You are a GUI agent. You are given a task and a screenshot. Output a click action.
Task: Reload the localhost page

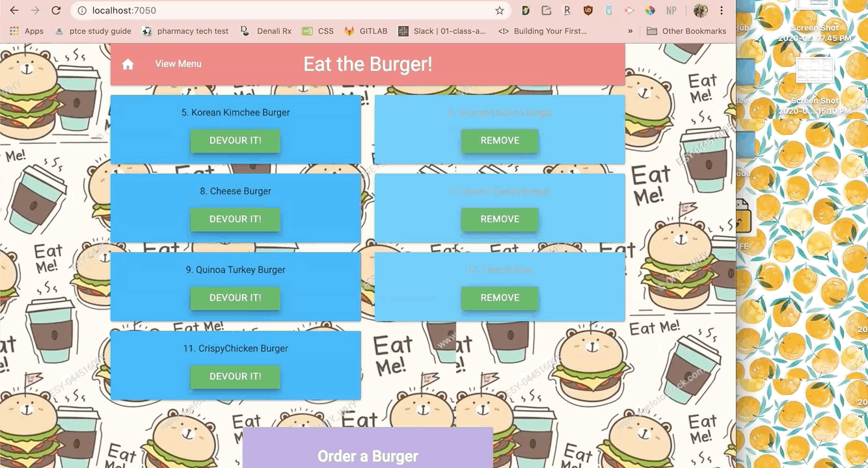coord(56,10)
